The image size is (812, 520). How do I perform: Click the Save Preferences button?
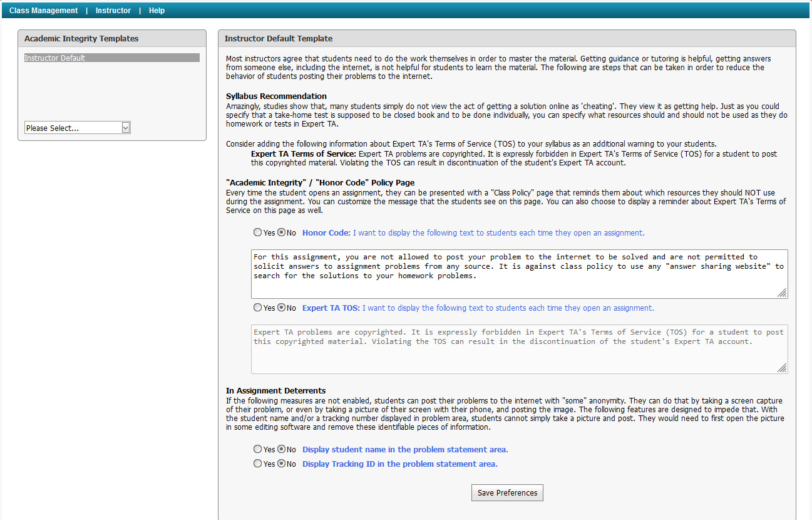point(507,493)
